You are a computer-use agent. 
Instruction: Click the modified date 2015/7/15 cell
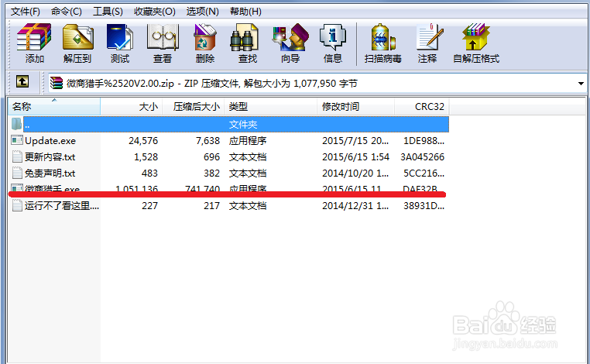(x=355, y=141)
